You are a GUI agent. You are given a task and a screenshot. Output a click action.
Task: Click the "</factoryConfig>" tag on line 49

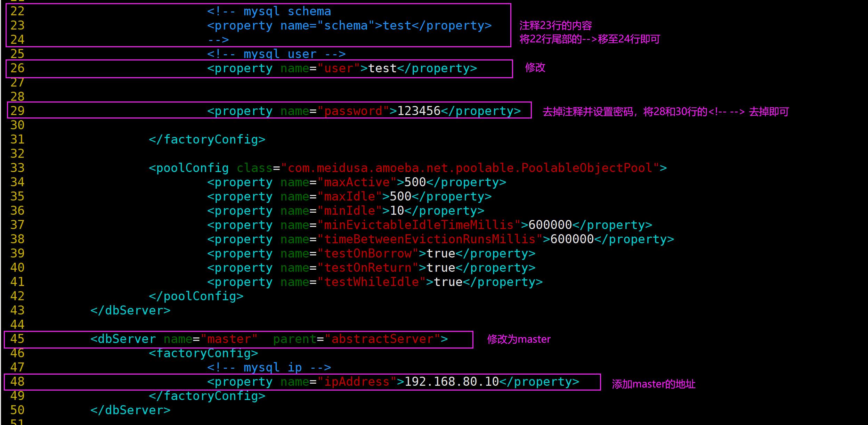[207, 396]
